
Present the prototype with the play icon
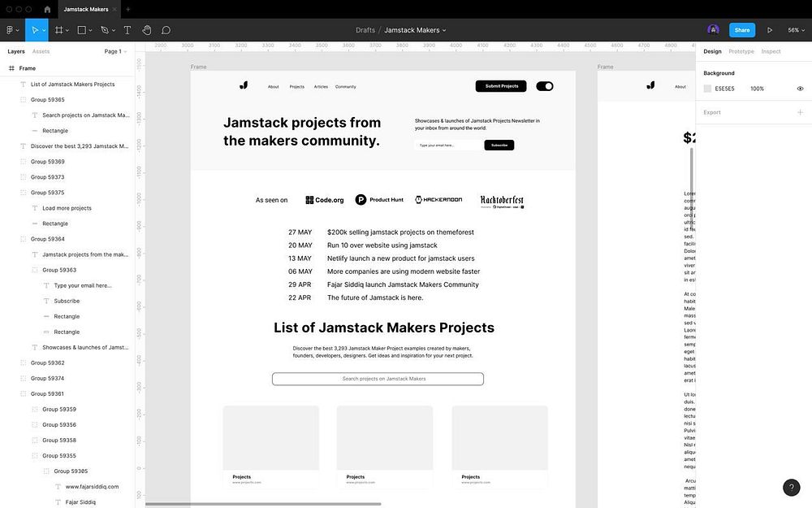coord(770,30)
